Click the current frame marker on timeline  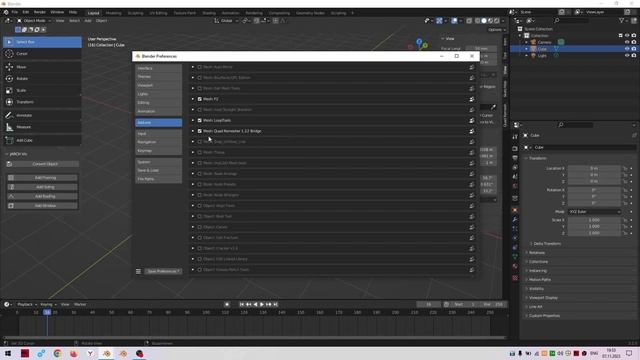47,312
